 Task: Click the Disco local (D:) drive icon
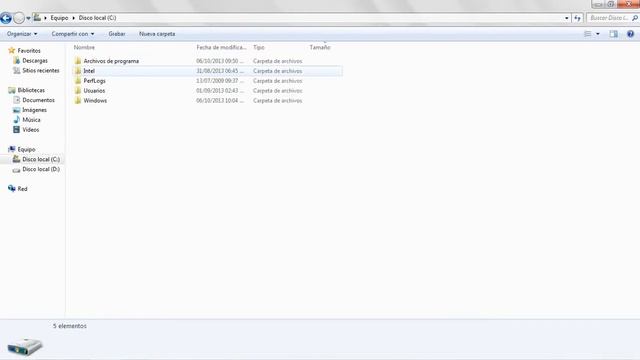[x=16, y=169]
